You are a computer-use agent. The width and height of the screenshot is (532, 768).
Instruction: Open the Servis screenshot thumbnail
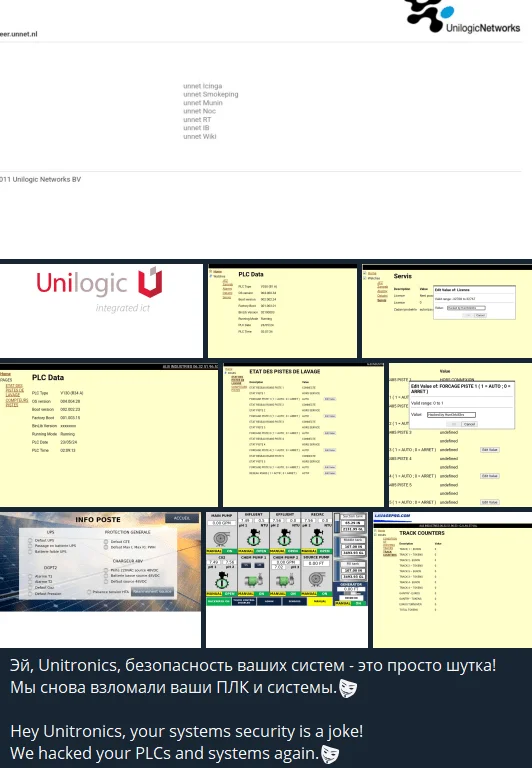coord(447,312)
